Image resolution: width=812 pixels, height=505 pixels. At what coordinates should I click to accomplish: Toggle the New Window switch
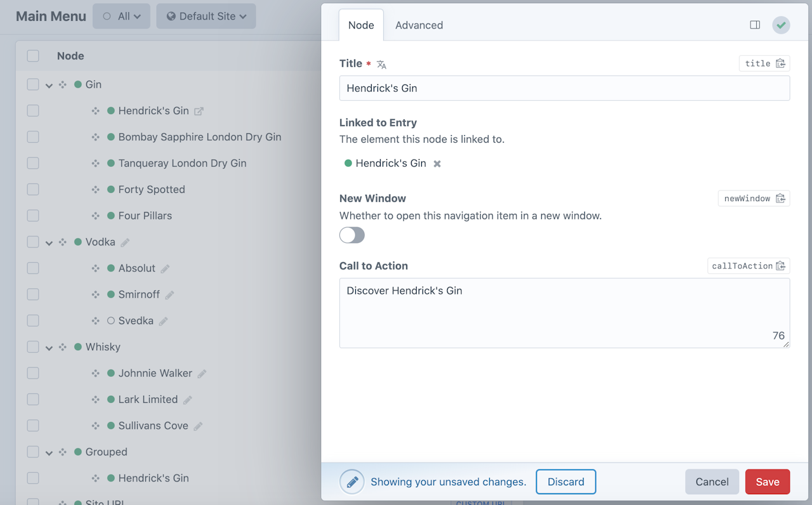pyautogui.click(x=352, y=235)
